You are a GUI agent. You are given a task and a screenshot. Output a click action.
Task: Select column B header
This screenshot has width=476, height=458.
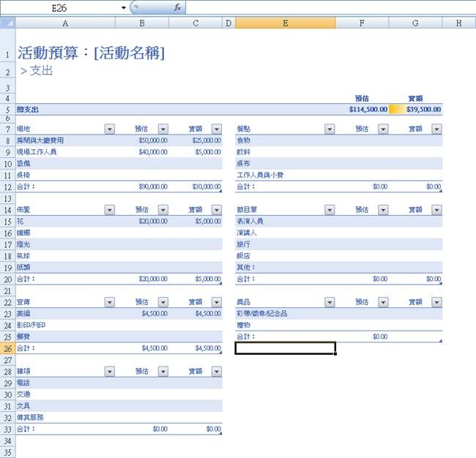(x=142, y=23)
